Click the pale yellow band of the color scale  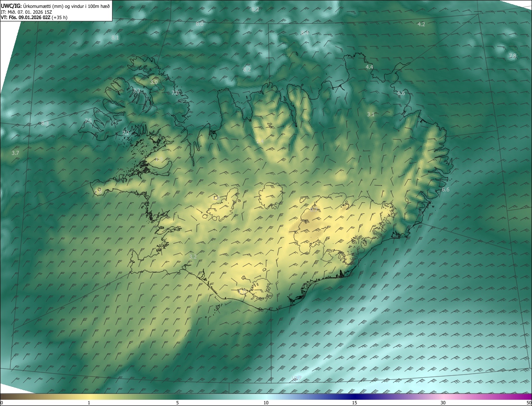(89, 396)
